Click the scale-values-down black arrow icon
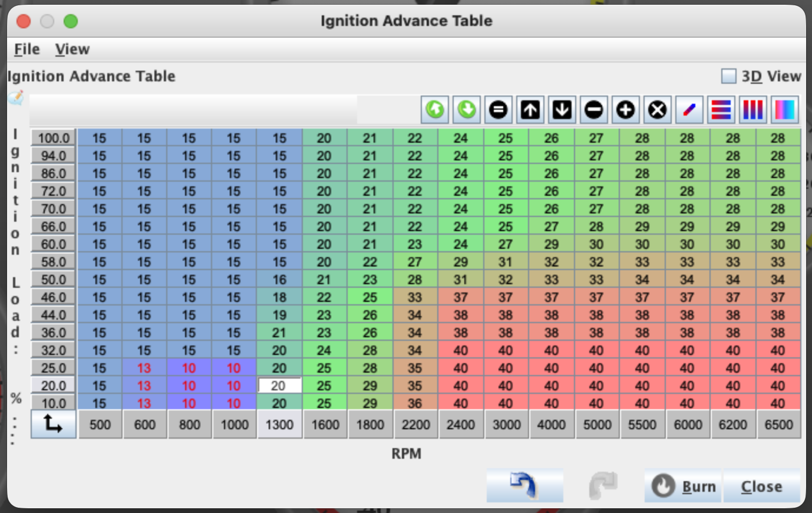 562,109
